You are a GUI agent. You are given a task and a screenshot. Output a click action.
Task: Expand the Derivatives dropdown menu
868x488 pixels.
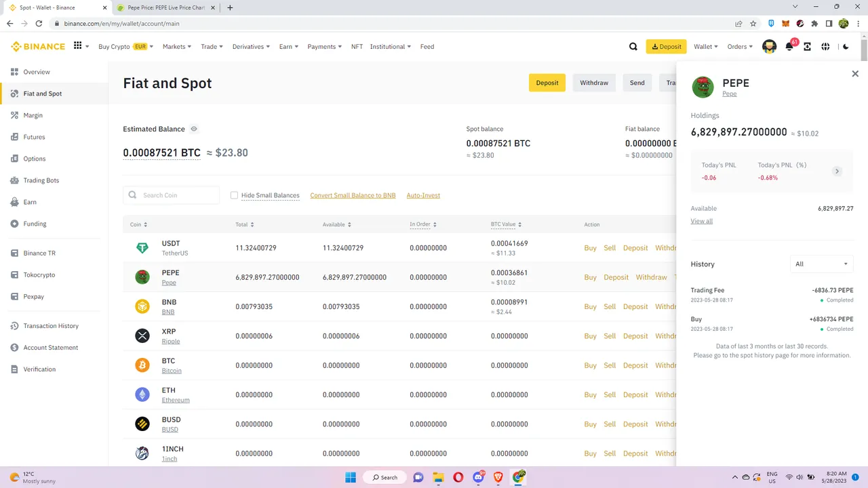point(251,47)
